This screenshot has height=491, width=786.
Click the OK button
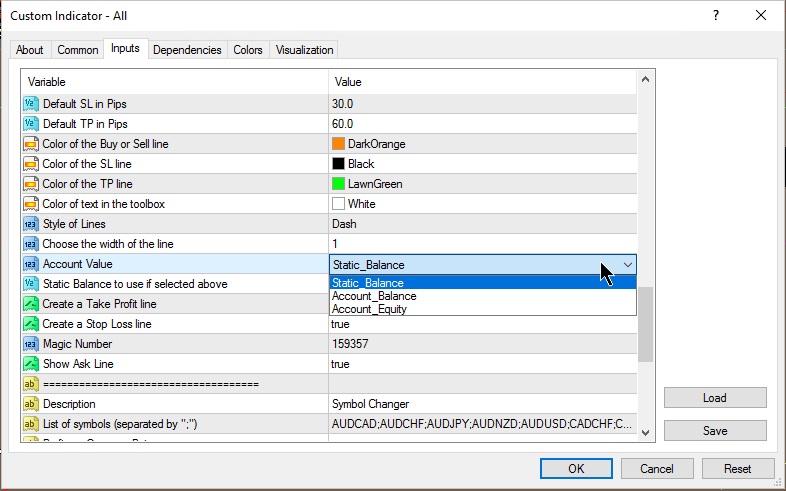tap(576, 468)
